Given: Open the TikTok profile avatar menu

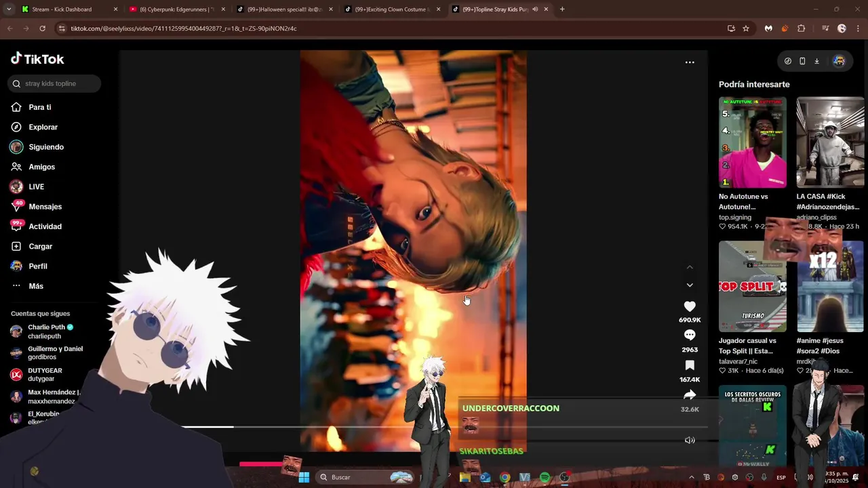Looking at the screenshot, I should tap(839, 61).
